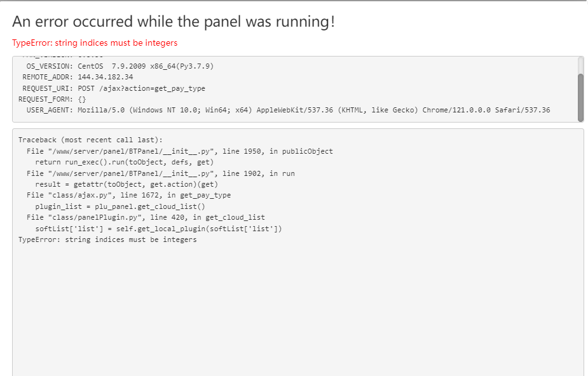The height and width of the screenshot is (376, 588).
Task: Click the final TypeError line in the traceback
Action: click(x=107, y=240)
